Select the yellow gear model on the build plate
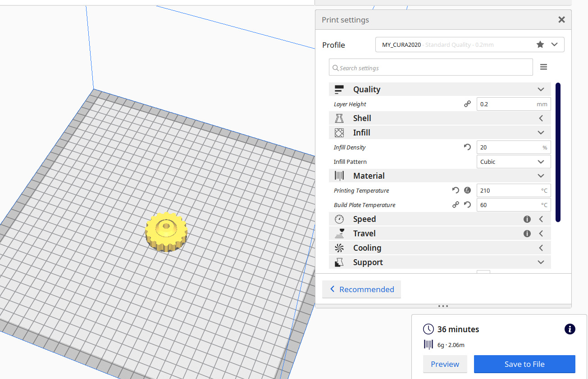Viewport: 588px width, 379px height. pyautogui.click(x=166, y=231)
